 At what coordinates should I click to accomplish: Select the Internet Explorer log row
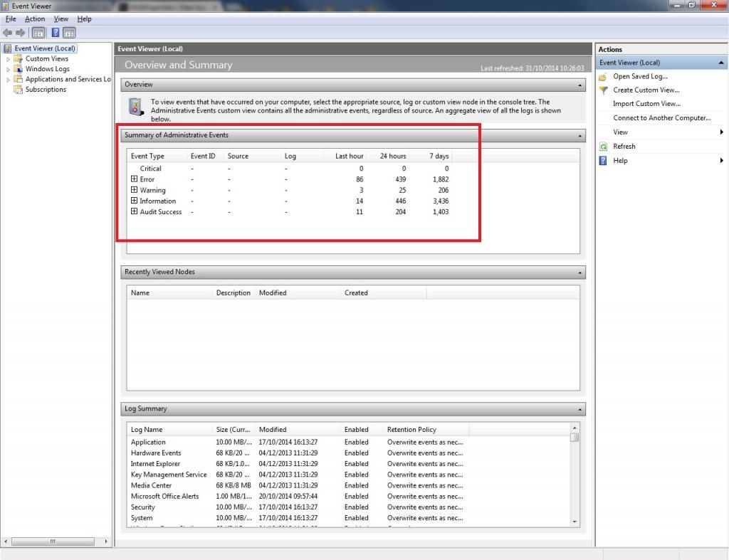point(297,464)
